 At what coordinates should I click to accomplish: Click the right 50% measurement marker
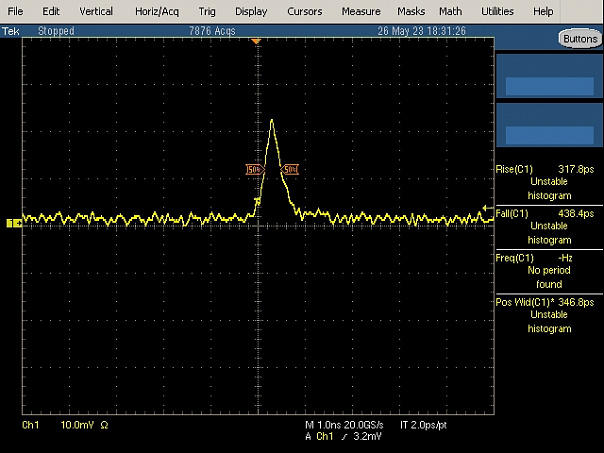[290, 169]
